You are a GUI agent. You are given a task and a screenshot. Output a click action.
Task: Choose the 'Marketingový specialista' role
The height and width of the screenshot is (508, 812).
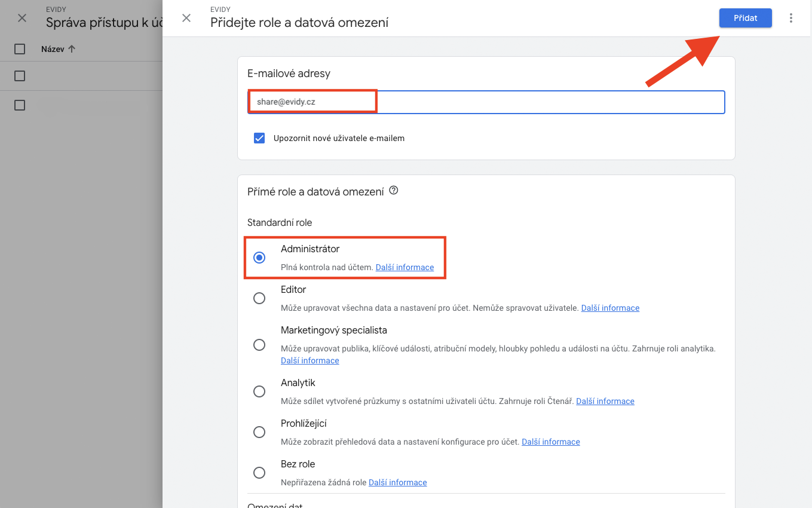(x=259, y=345)
